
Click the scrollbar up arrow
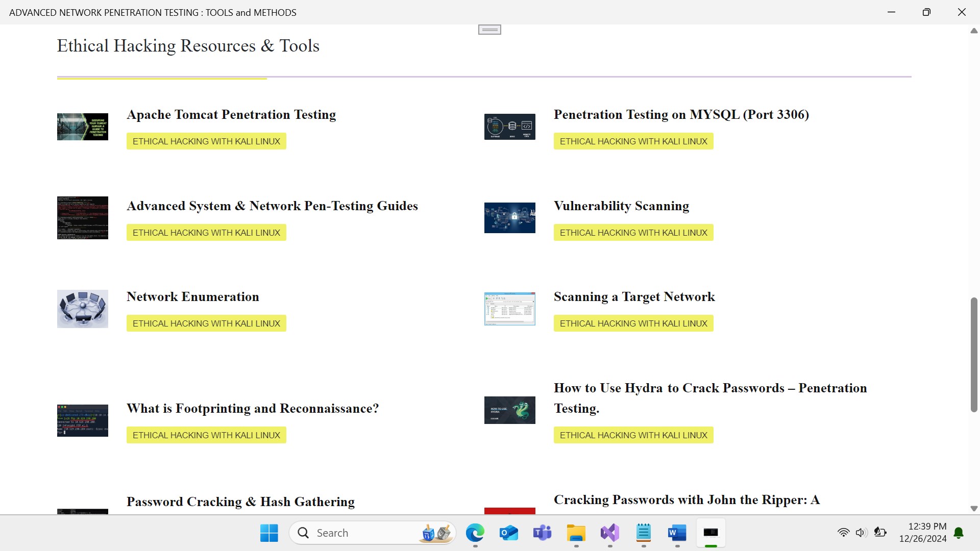[x=974, y=31]
